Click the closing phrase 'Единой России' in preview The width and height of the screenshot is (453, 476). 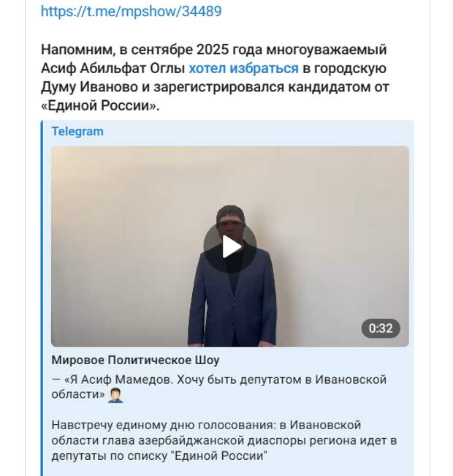pyautogui.click(x=219, y=456)
